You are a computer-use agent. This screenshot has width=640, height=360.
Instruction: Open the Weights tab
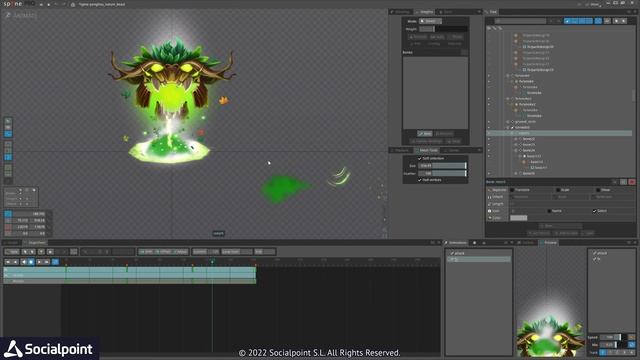pyautogui.click(x=424, y=12)
